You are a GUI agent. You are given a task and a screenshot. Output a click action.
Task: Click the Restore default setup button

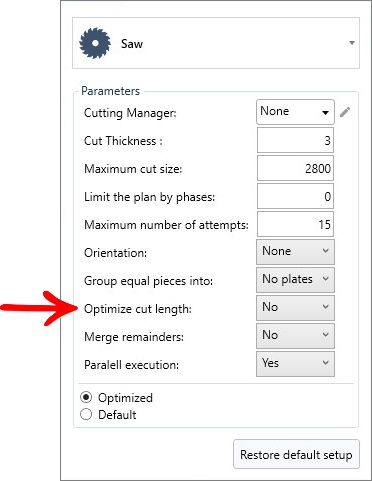point(296,454)
